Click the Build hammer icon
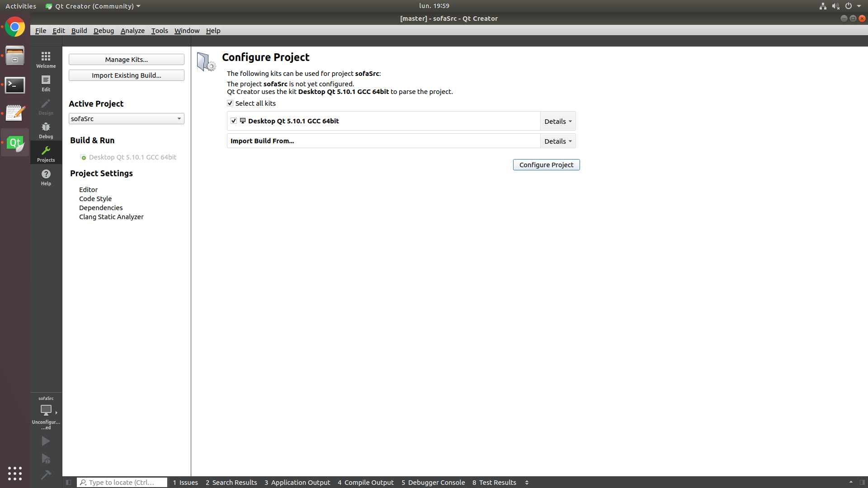Image resolution: width=868 pixels, height=488 pixels. (46, 475)
